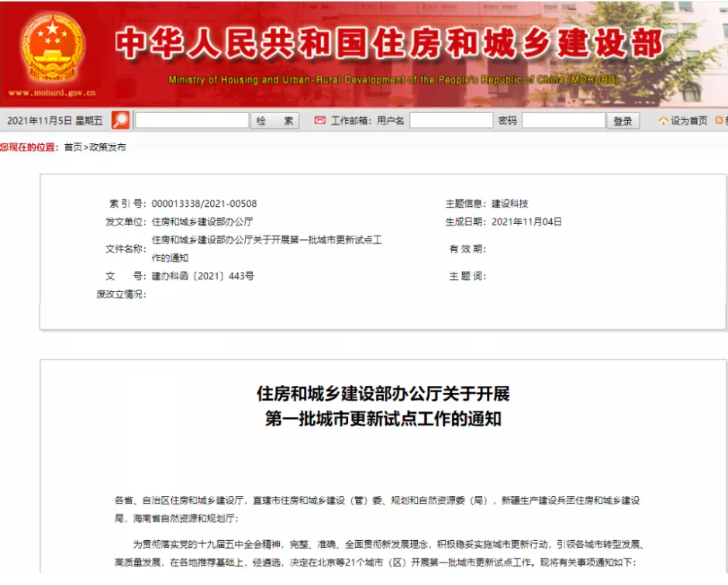The image size is (728, 585).
Task: Click the 文件名称 field label
Action: pos(126,249)
